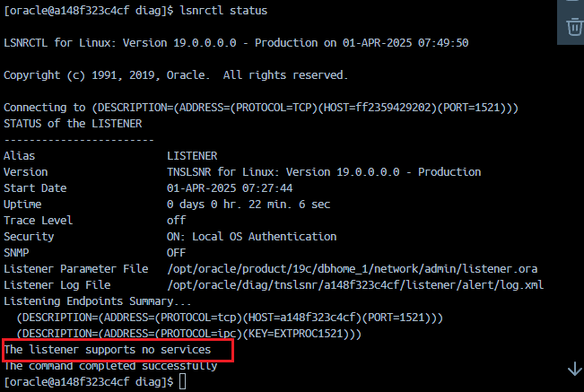Click 'The command completed successfully' text
Screen dimensions: 584x392
[x=110, y=366]
